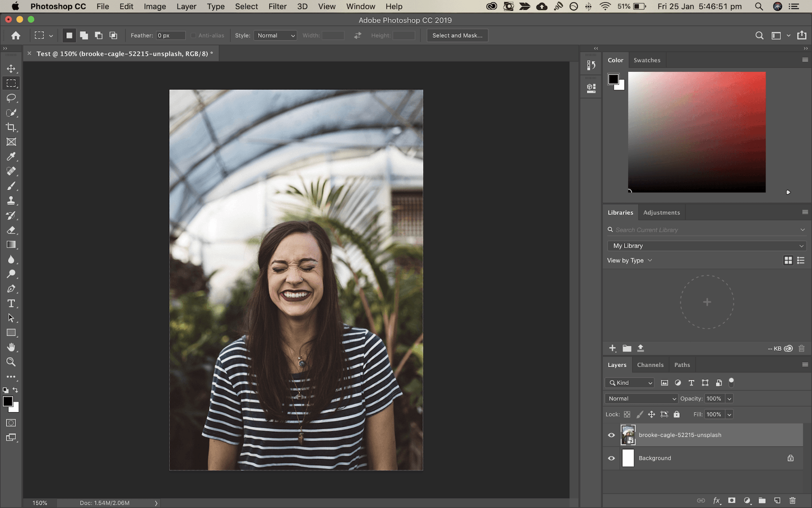Select the Crop tool
Screen dimensions: 812x508
11,127
